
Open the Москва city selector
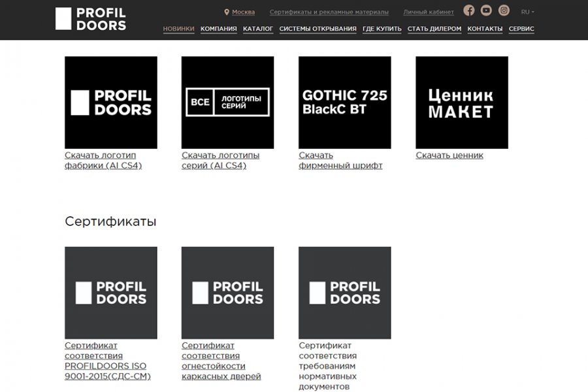pos(243,12)
